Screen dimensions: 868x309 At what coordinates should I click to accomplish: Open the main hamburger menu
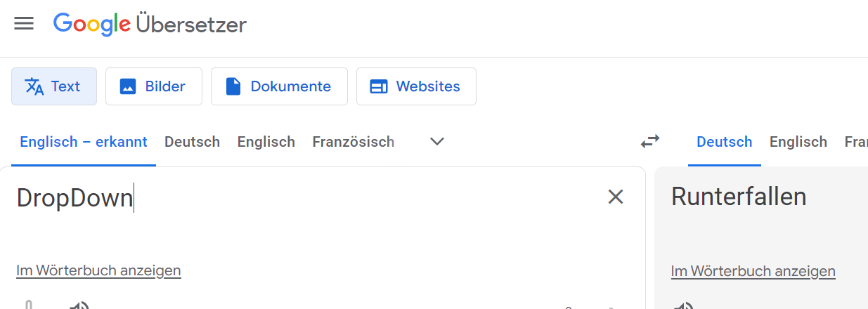[x=24, y=24]
